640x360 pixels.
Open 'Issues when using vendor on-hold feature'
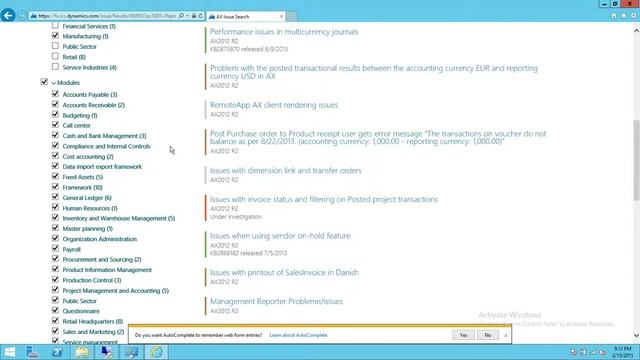coord(280,236)
